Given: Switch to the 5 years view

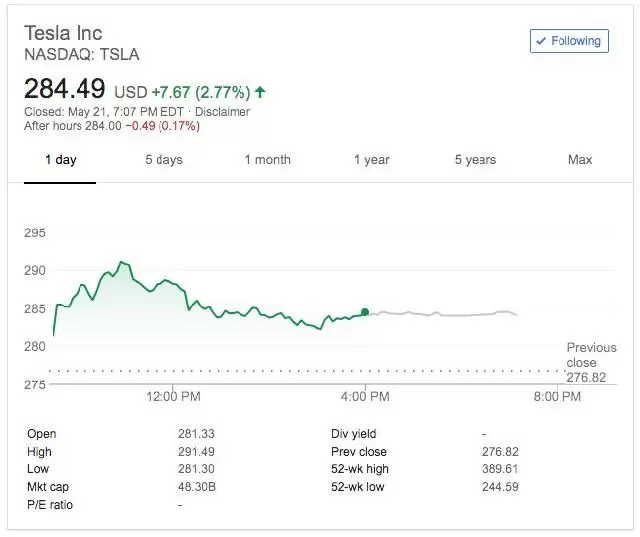Looking at the screenshot, I should click(x=475, y=160).
